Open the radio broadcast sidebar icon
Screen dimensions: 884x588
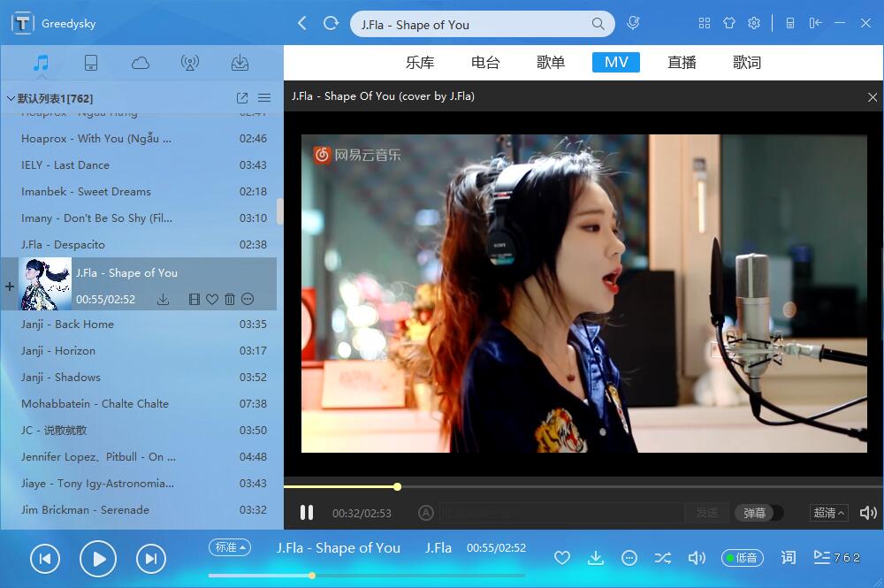pyautogui.click(x=189, y=63)
